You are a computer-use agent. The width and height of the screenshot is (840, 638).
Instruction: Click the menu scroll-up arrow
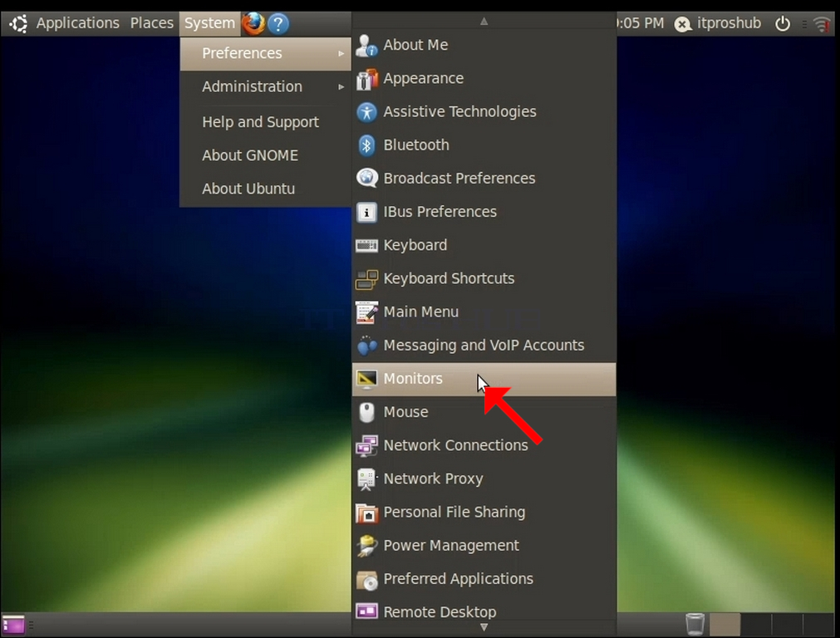pos(484,22)
